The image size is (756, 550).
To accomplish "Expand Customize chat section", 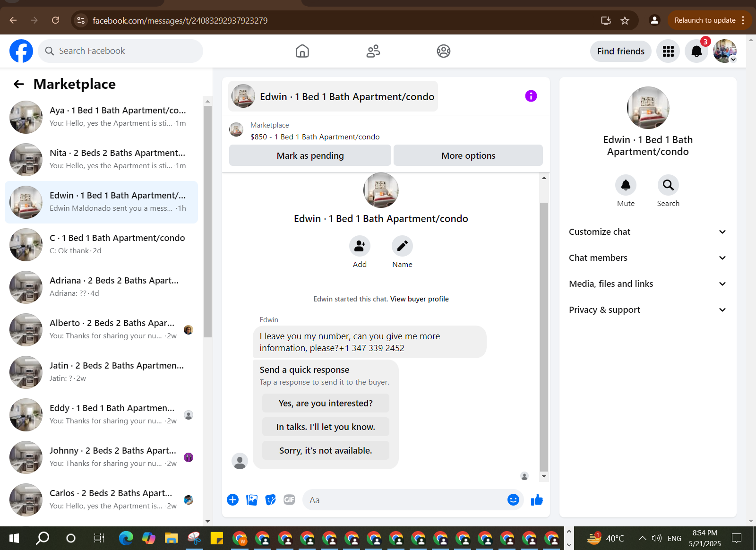I will (x=647, y=232).
